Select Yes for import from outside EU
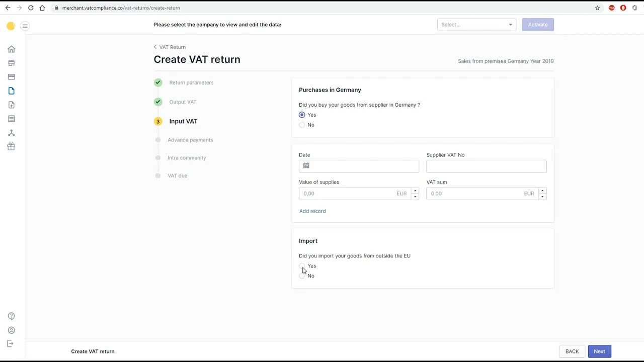The image size is (644, 362). [x=302, y=266]
